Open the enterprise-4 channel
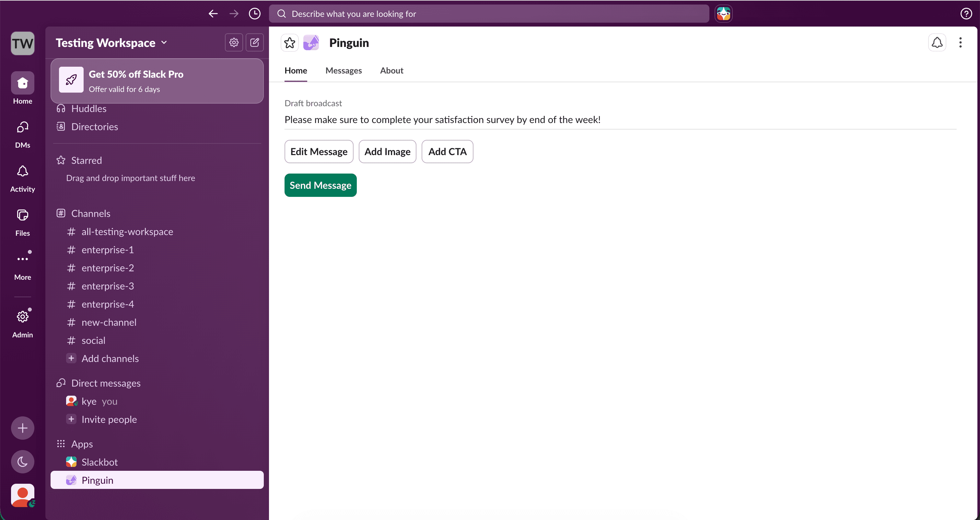This screenshot has height=520, width=980. 157,304
